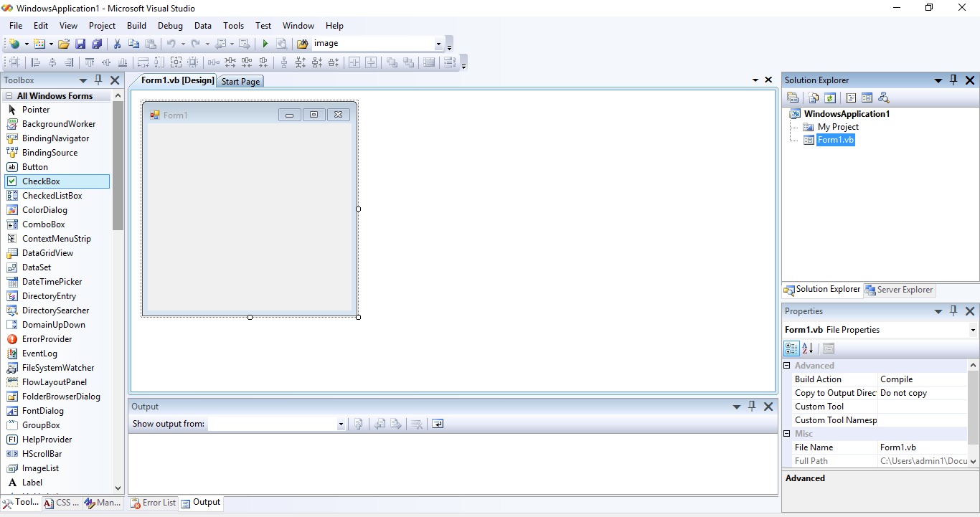Click the Save (floppy disk) toolbar icon
980x517 pixels.
click(80, 44)
